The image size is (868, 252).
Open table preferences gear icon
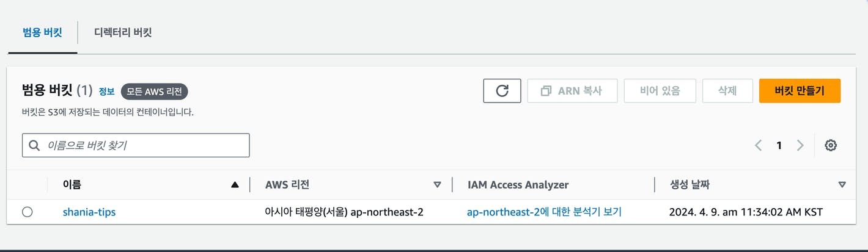point(831,145)
